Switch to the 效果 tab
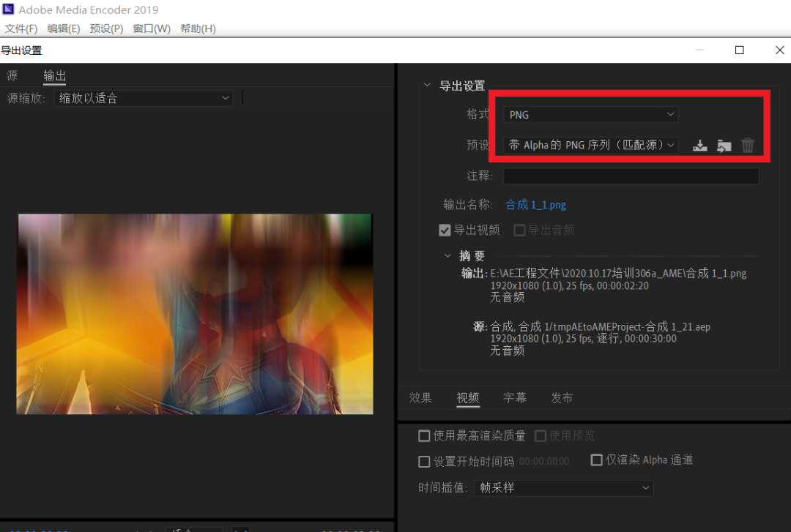 [420, 398]
